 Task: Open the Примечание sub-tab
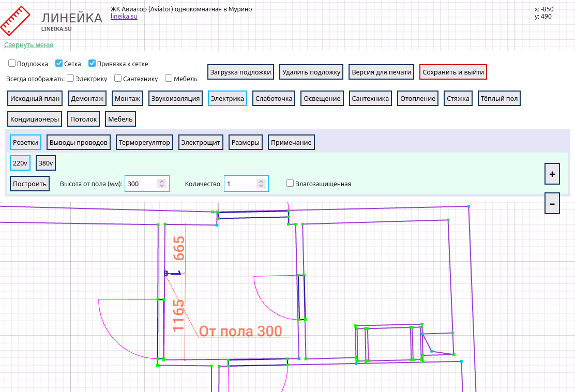pyautogui.click(x=291, y=142)
